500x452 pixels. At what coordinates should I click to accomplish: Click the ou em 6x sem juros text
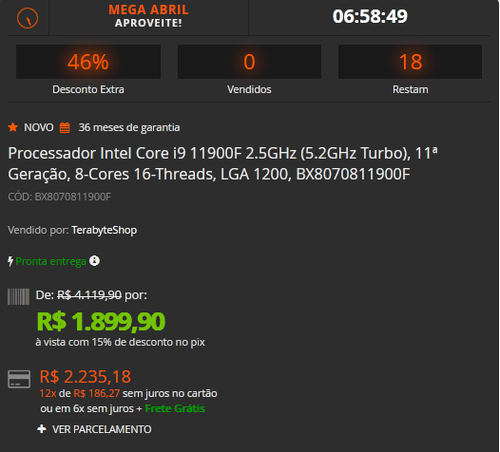point(87,409)
